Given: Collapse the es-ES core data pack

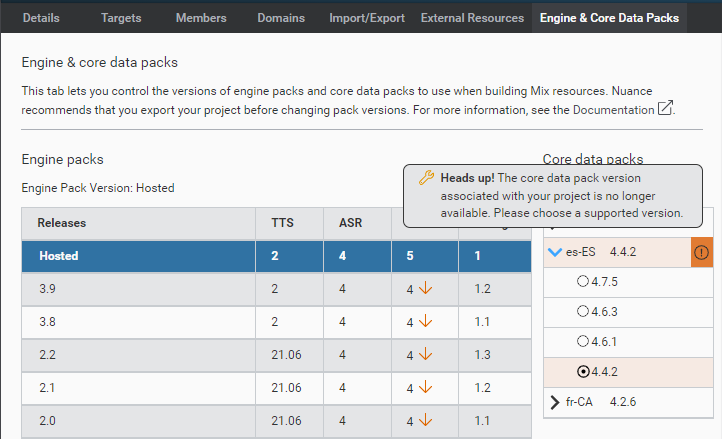Looking at the screenshot, I should click(x=555, y=253).
